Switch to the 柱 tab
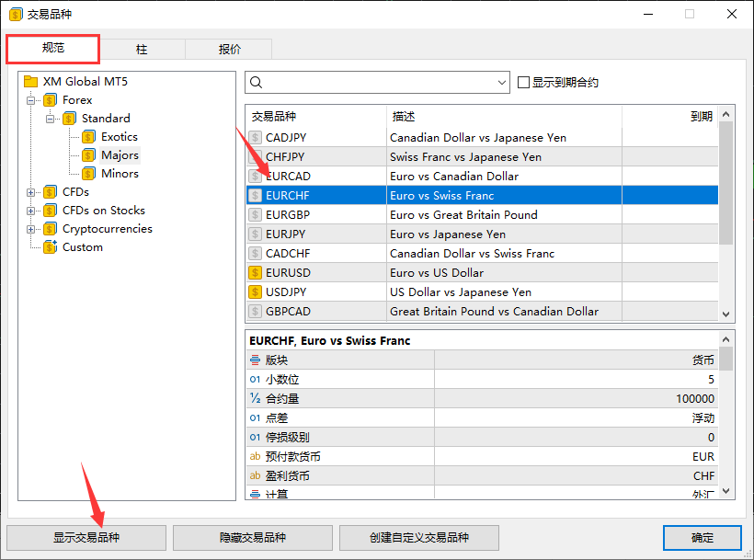The height and width of the screenshot is (560, 754). click(x=143, y=50)
